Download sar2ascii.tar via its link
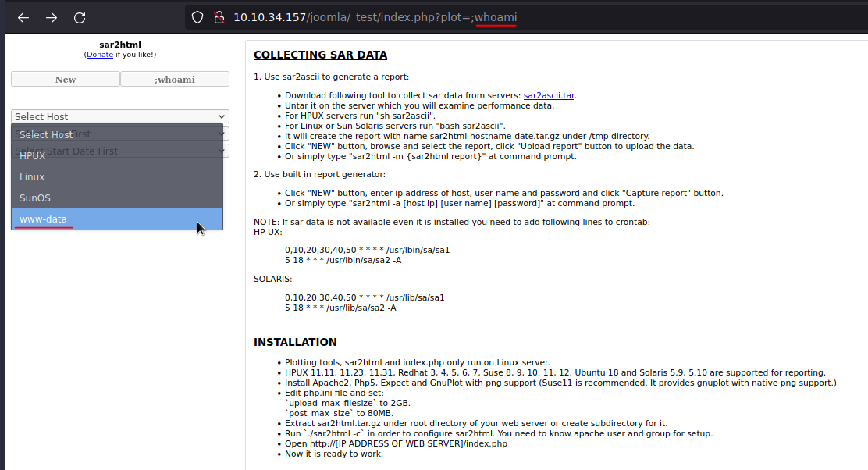 click(549, 94)
